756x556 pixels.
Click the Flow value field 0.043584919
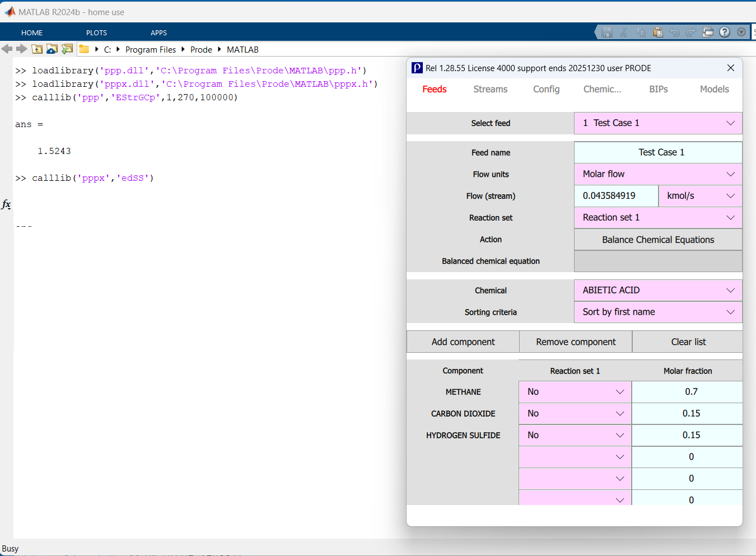[617, 196]
